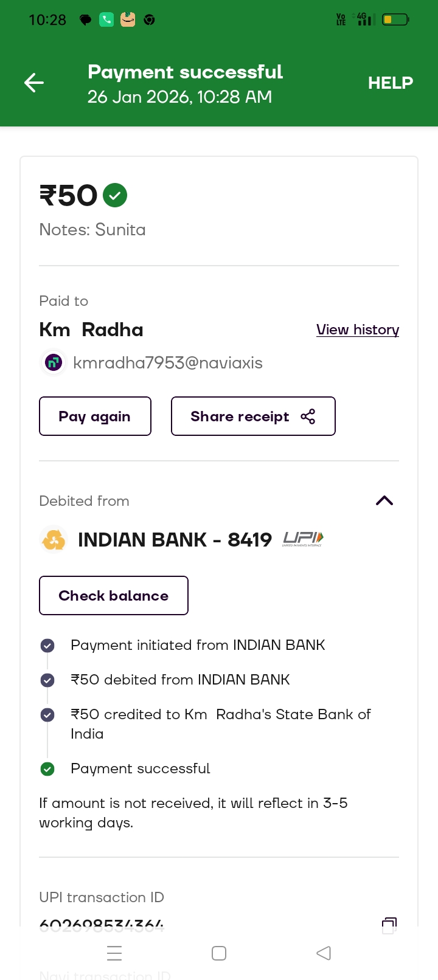Collapse the Debited from section

pyautogui.click(x=384, y=501)
